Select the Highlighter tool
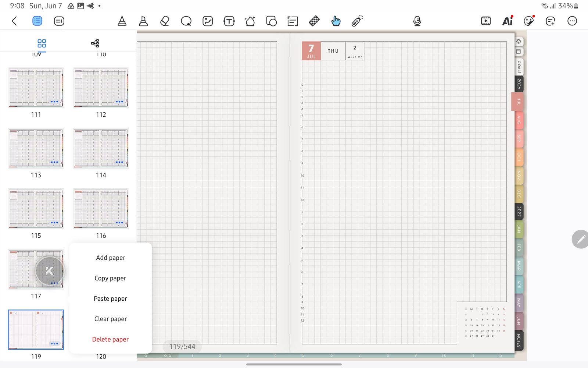The width and height of the screenshot is (588, 368). 143,21
